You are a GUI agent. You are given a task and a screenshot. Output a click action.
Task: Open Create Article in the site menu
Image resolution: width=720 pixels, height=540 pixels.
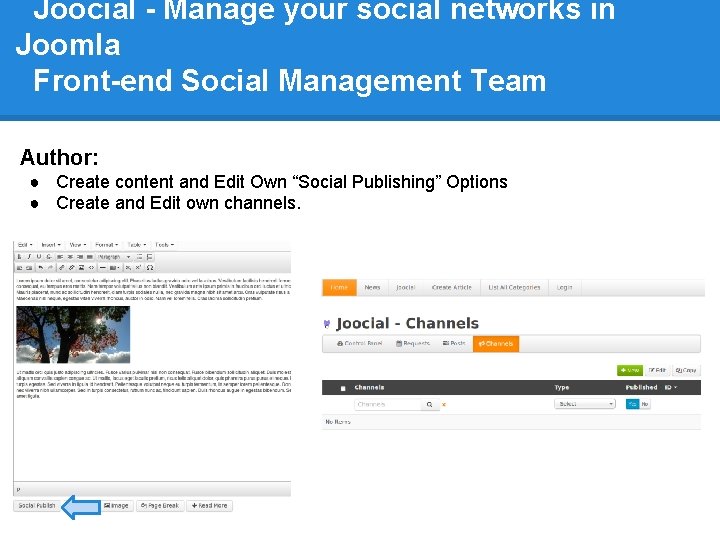pos(451,287)
